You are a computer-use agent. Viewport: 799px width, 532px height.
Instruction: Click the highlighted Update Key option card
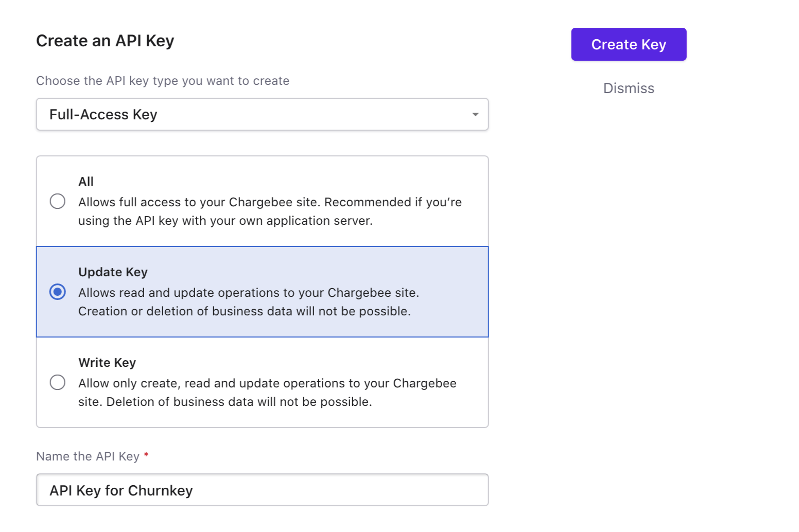(x=262, y=291)
